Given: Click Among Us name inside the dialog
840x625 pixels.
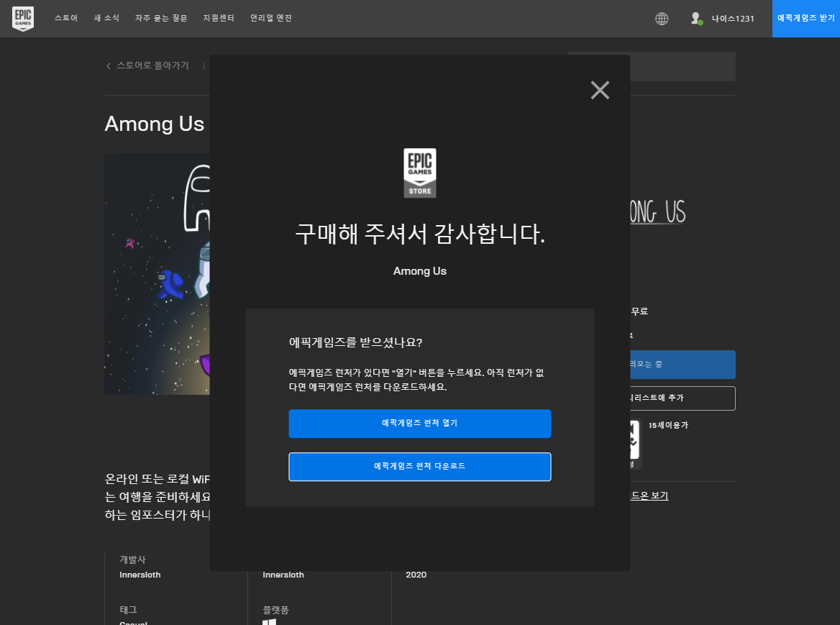Looking at the screenshot, I should pos(419,271).
